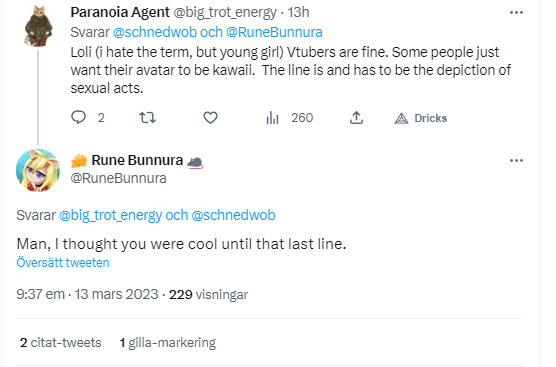Open more options on Paranoia Agent's tweet
This screenshot has width=556, height=367.
pos(516,13)
